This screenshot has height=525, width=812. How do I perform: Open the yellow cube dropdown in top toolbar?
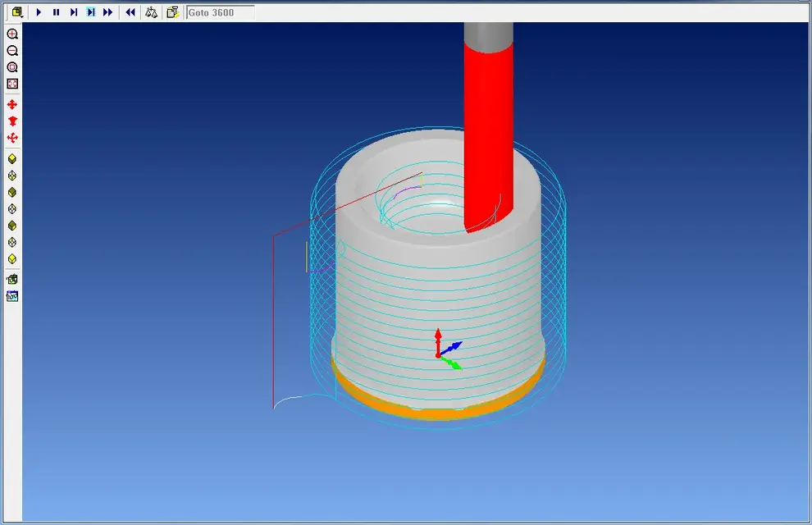click(x=17, y=12)
